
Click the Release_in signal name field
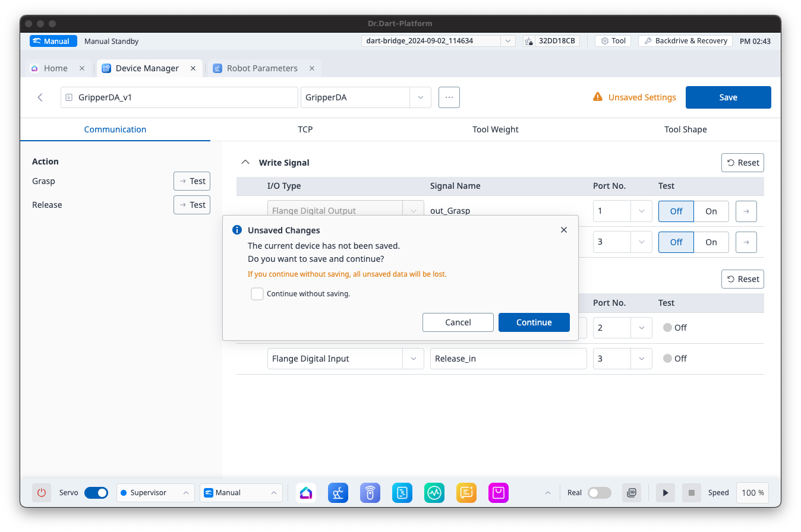coord(508,359)
